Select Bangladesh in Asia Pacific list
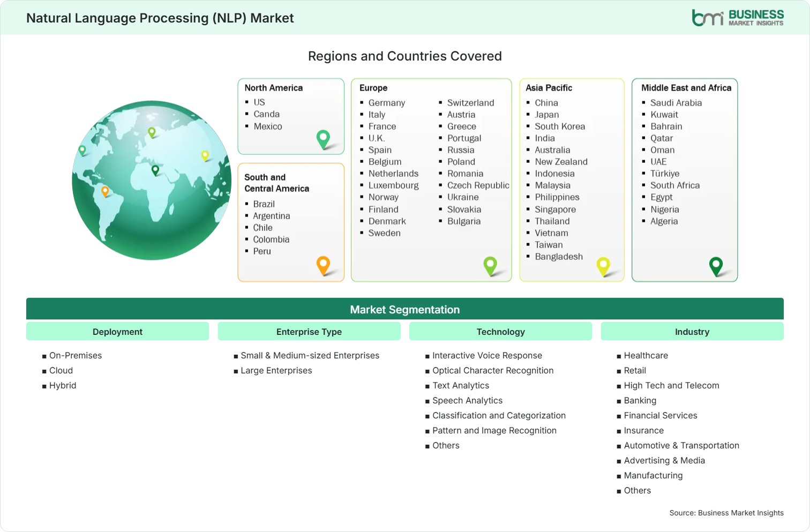The image size is (810, 532). (x=559, y=257)
